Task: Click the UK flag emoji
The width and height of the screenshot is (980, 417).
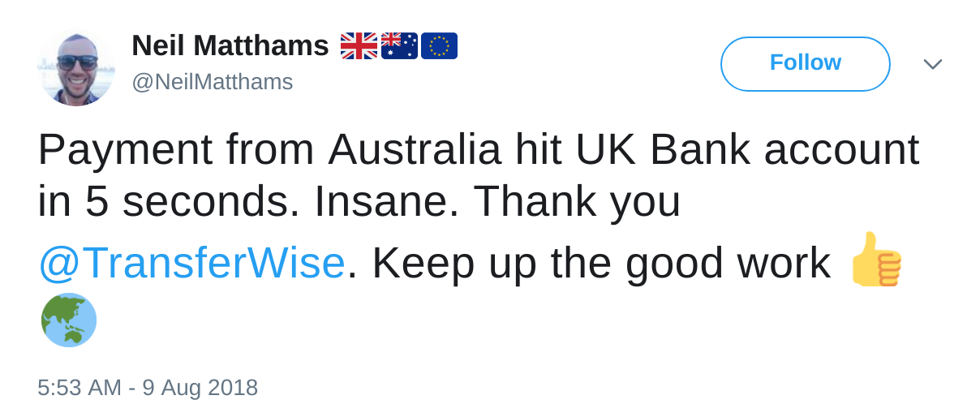Action: [359, 45]
